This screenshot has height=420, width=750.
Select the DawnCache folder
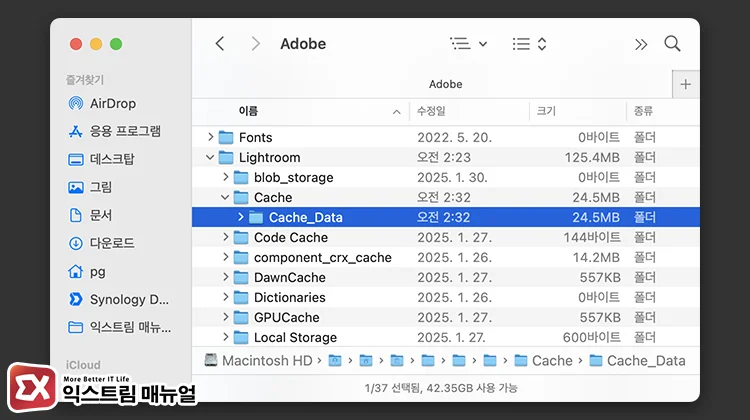(445, 277)
